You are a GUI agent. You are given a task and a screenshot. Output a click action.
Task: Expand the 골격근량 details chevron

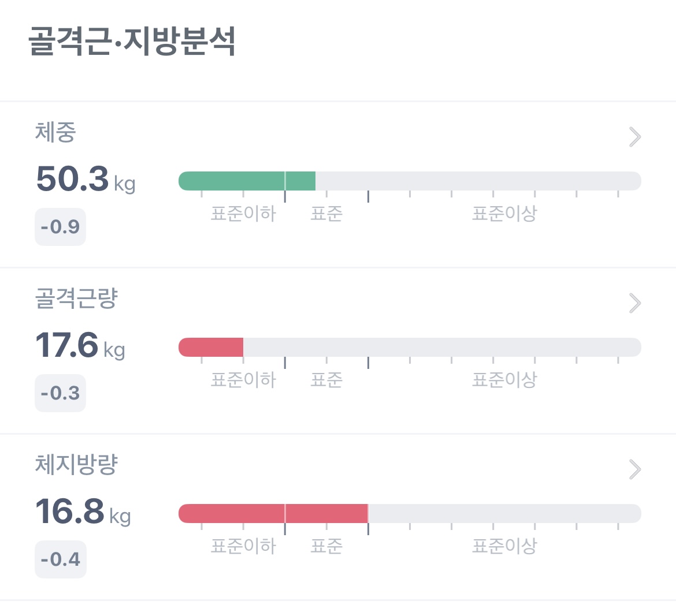[x=635, y=303]
